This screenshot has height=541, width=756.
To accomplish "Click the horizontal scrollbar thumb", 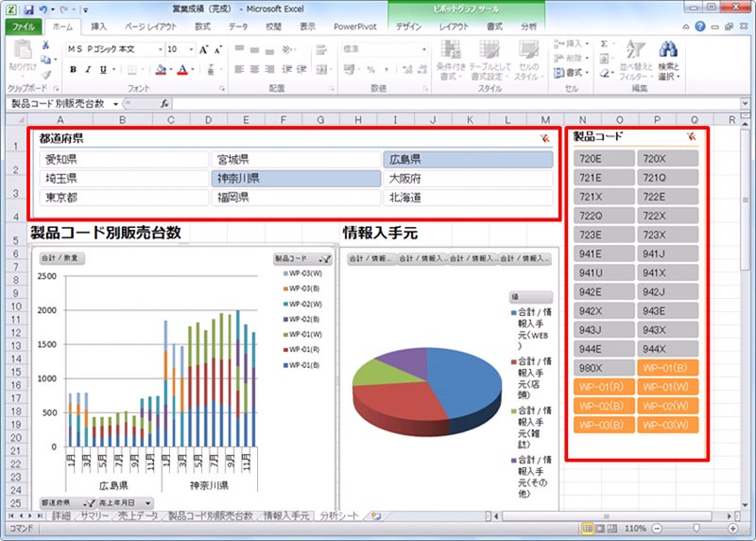I will click(606, 515).
